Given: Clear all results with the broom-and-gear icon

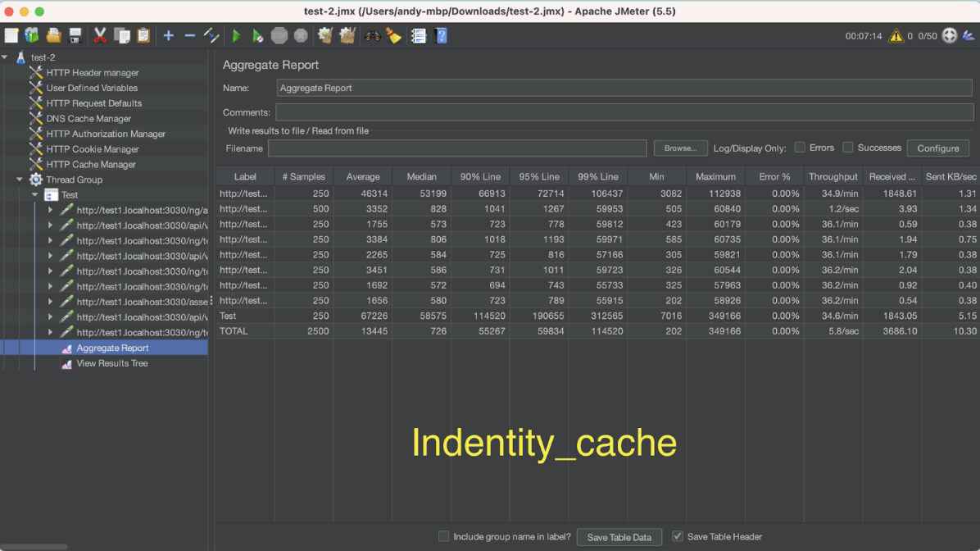Looking at the screenshot, I should 347,35.
